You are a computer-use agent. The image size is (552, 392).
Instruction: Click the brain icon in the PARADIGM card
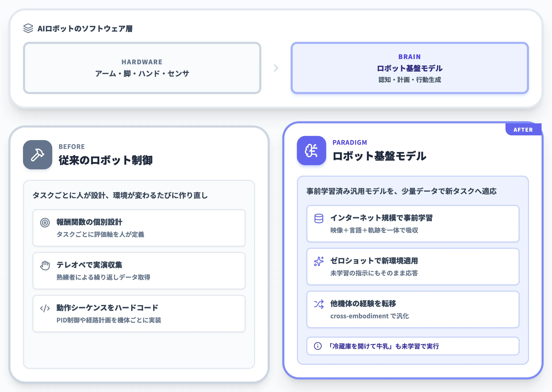point(312,151)
